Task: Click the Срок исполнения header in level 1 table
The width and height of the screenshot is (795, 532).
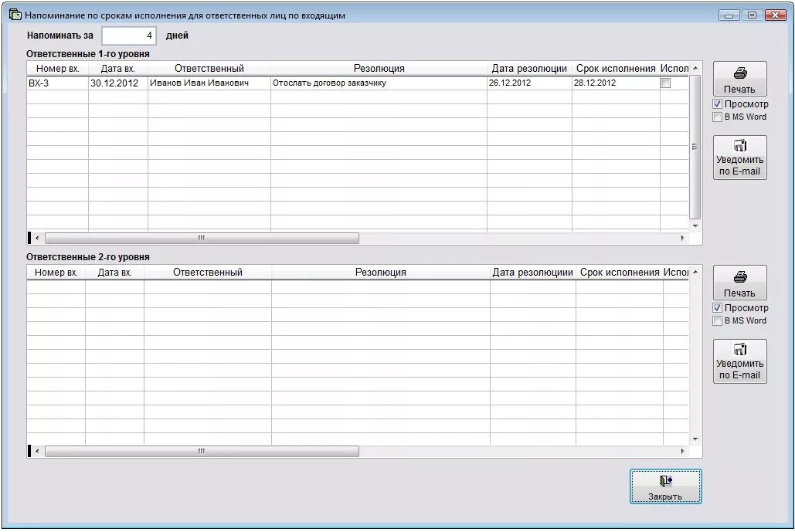Action: pos(616,69)
